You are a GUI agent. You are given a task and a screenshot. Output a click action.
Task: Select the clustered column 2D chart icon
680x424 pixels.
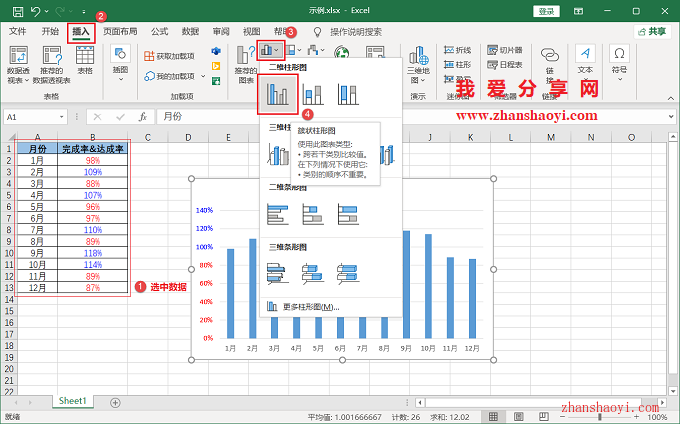(x=278, y=94)
